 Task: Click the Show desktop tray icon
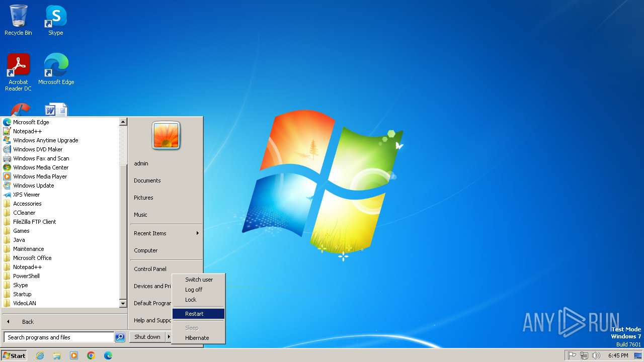click(638, 355)
